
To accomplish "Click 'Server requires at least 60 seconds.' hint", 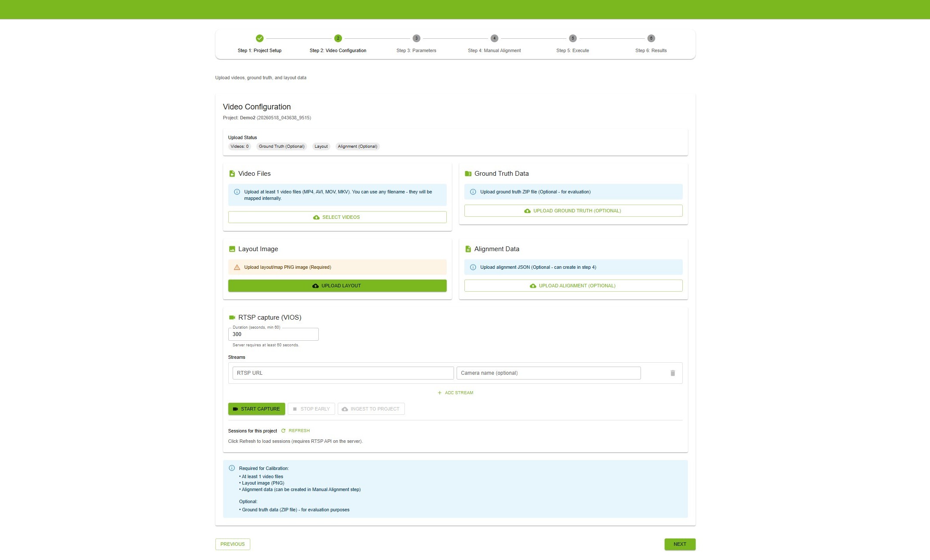I will pyautogui.click(x=266, y=345).
